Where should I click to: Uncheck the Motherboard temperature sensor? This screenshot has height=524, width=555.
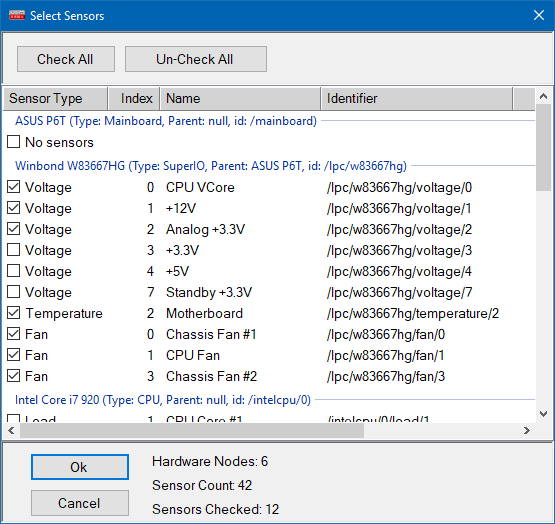13,313
